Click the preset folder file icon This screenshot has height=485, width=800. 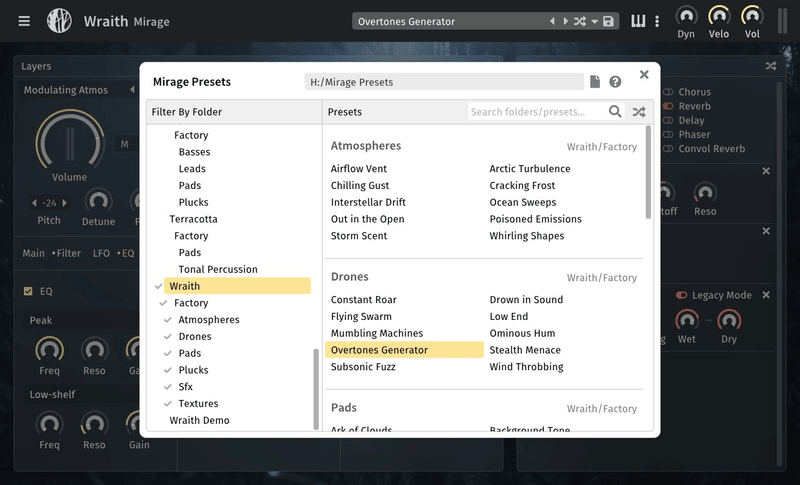click(595, 82)
